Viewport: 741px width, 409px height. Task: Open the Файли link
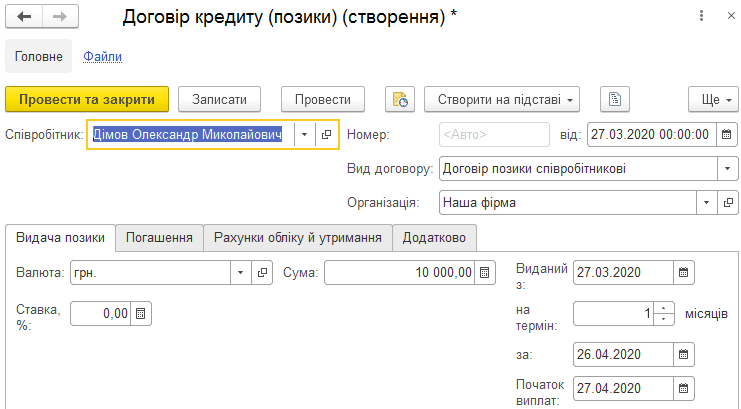point(103,56)
